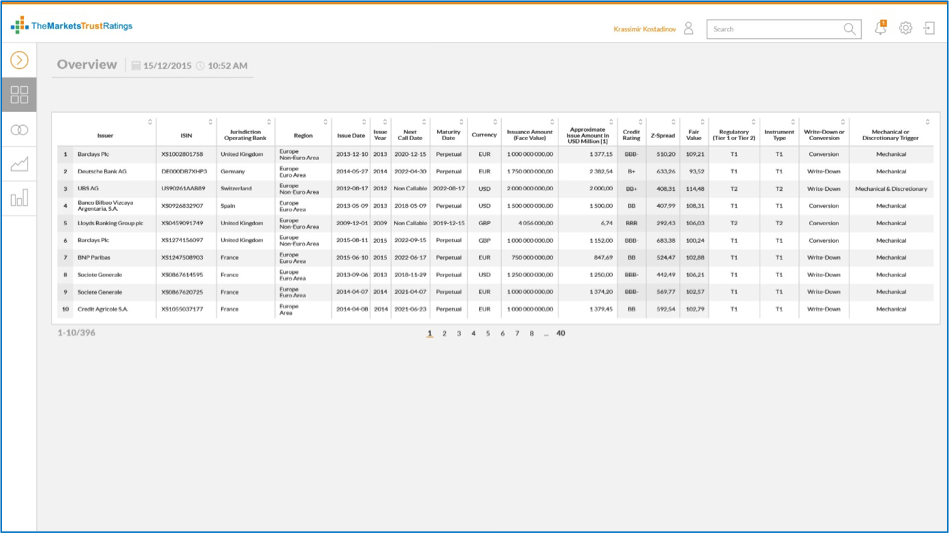
Task: Click the Issuance Amount (Face Value) header
Action: tap(530, 135)
